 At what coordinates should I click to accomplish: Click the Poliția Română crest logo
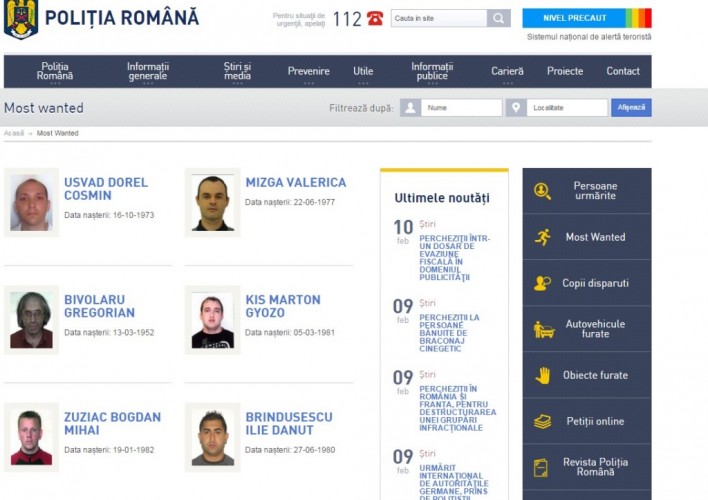pos(20,19)
